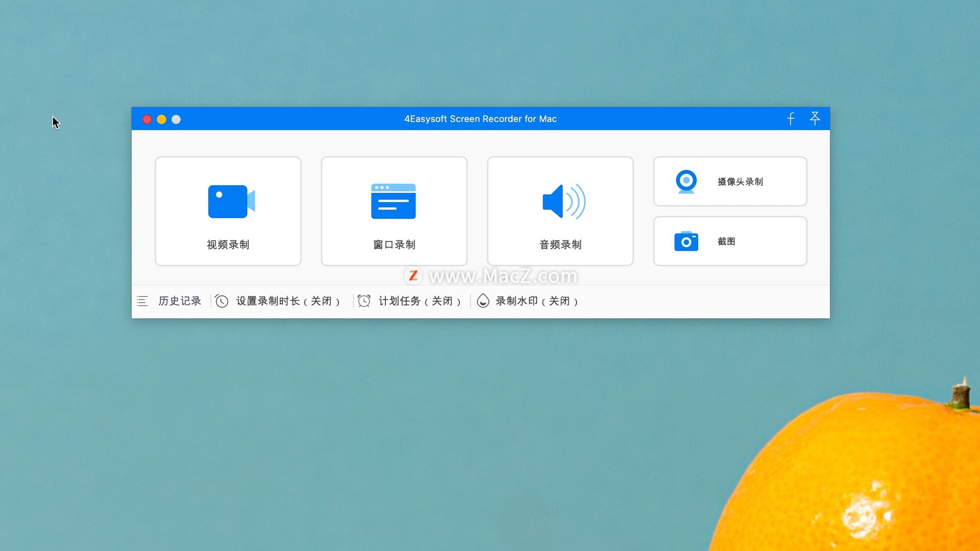Open the Facebook share icon in title bar
This screenshot has height=551, width=980.
(791, 119)
